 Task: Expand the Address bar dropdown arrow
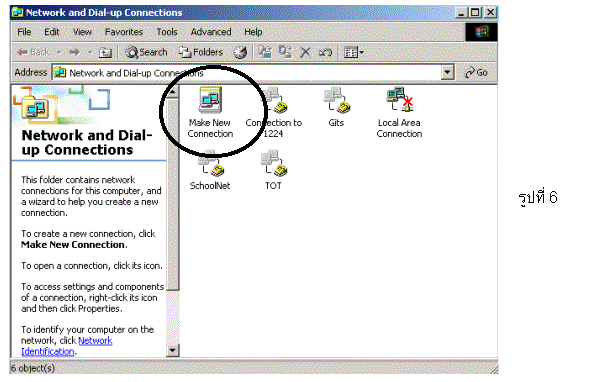point(447,73)
